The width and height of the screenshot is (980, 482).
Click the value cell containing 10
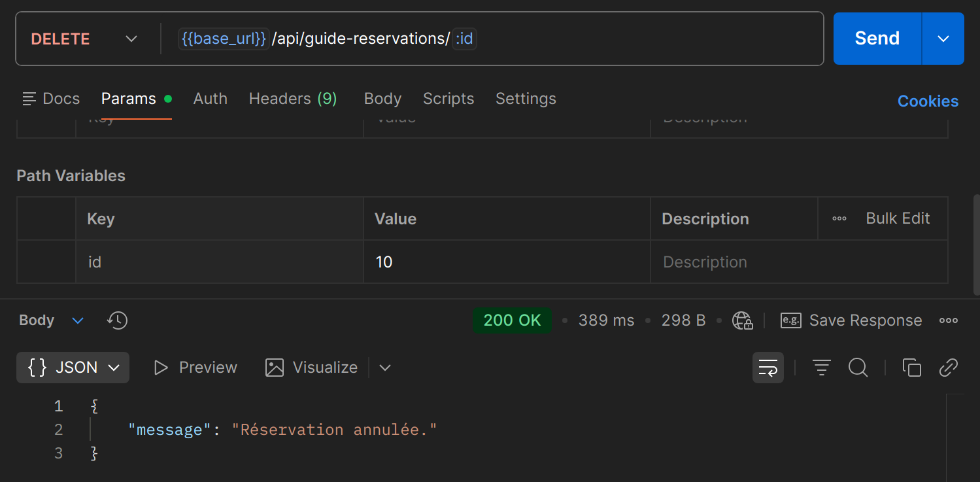[507, 262]
